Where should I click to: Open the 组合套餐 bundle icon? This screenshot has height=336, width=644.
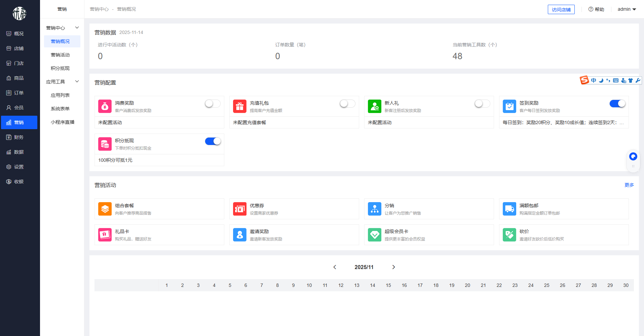point(105,209)
